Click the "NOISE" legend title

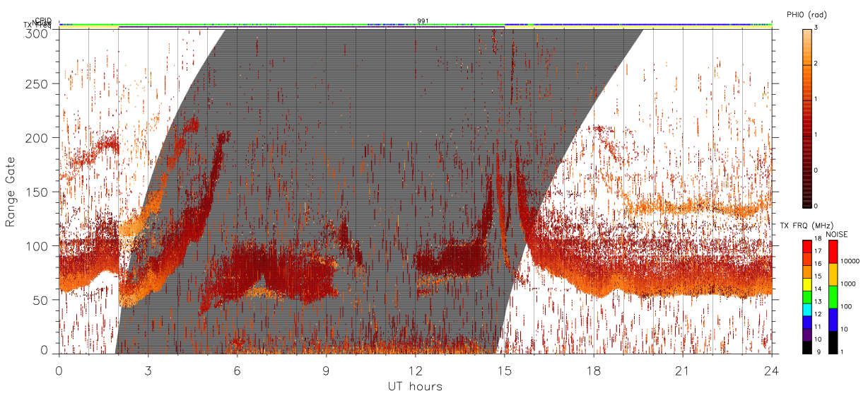(x=837, y=234)
